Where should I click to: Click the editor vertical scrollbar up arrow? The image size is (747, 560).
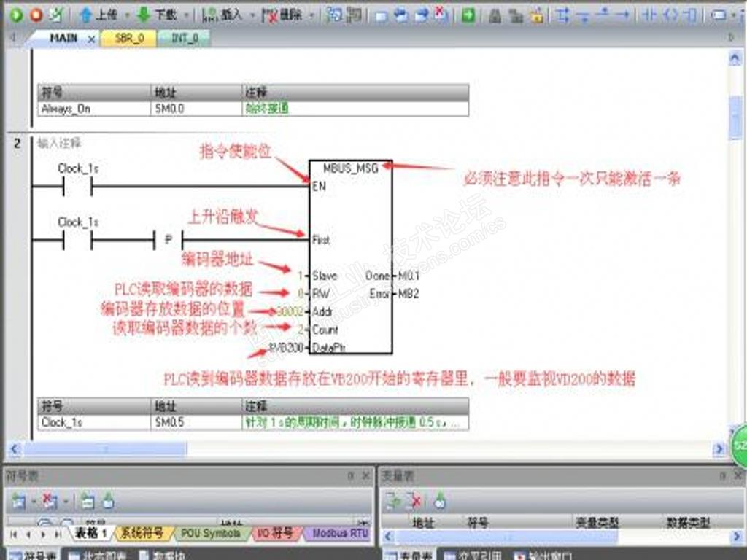point(735,58)
